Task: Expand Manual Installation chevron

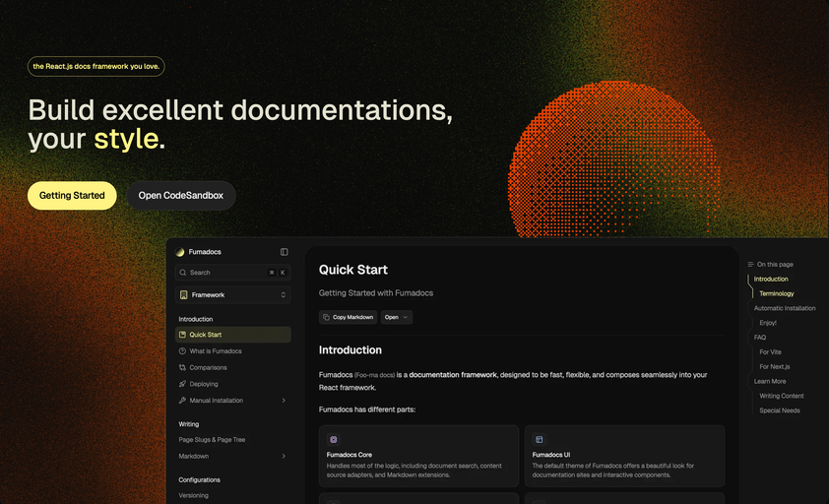Action: pyautogui.click(x=284, y=401)
